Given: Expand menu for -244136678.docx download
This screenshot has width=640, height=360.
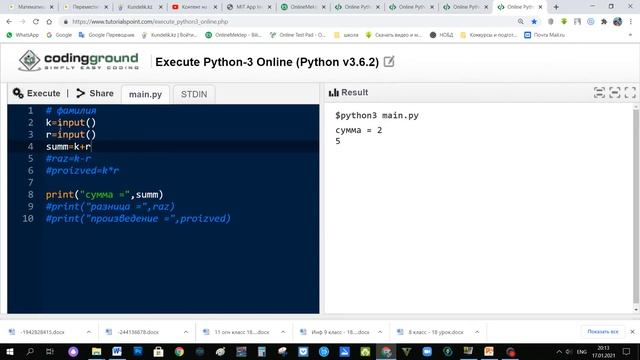Looking at the screenshot, I should click(186, 332).
